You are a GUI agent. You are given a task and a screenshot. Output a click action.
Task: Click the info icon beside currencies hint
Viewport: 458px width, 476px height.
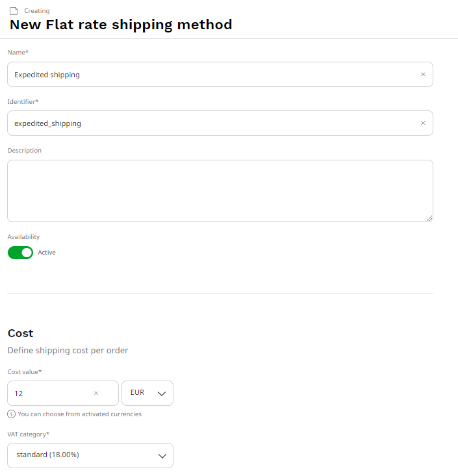click(12, 414)
